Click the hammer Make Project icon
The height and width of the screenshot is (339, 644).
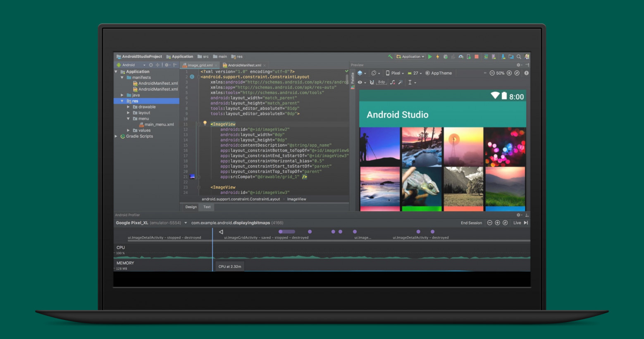[390, 57]
